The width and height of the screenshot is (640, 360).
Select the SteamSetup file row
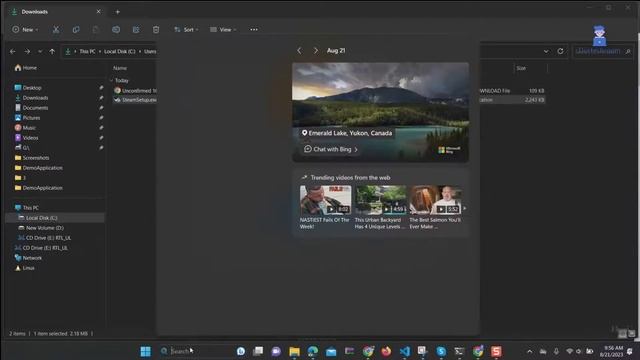[329, 100]
